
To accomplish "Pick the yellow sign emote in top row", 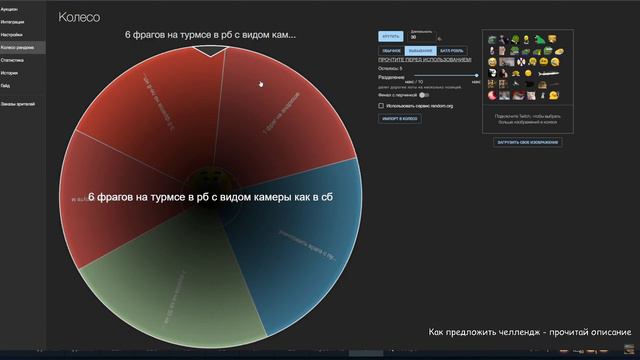I will click(x=552, y=39).
